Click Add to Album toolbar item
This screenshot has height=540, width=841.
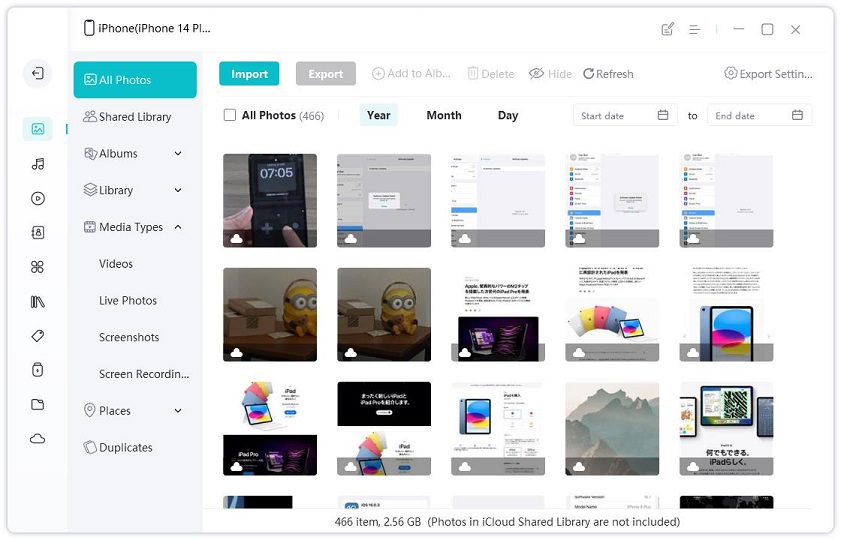[x=411, y=73]
